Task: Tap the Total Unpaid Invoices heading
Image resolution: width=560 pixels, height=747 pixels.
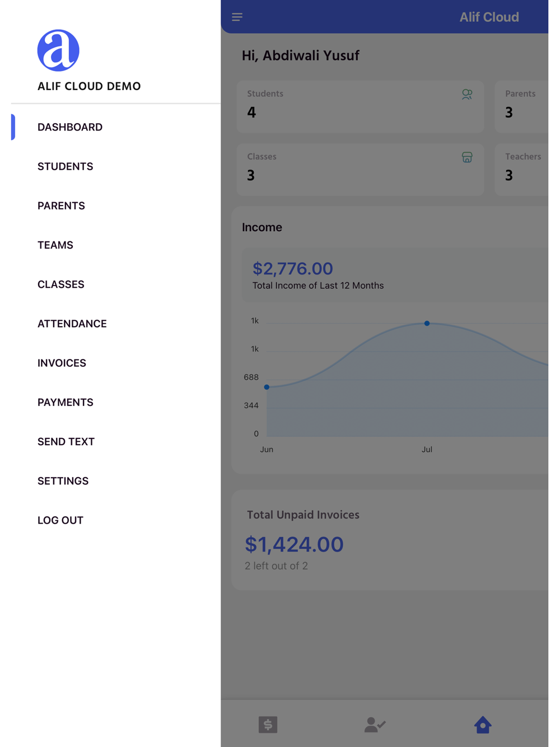Action: pyautogui.click(x=303, y=515)
